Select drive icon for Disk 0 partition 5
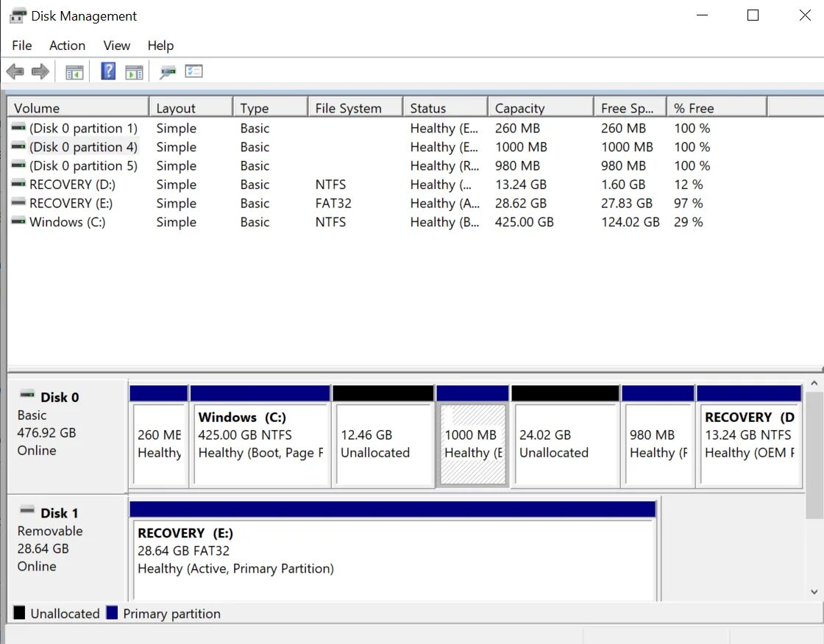 pyautogui.click(x=18, y=165)
